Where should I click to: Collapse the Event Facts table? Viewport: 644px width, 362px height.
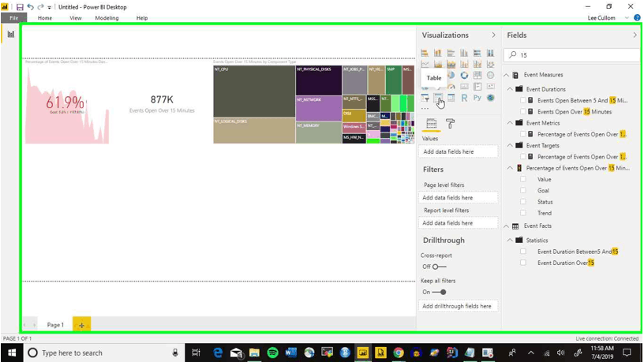(507, 226)
